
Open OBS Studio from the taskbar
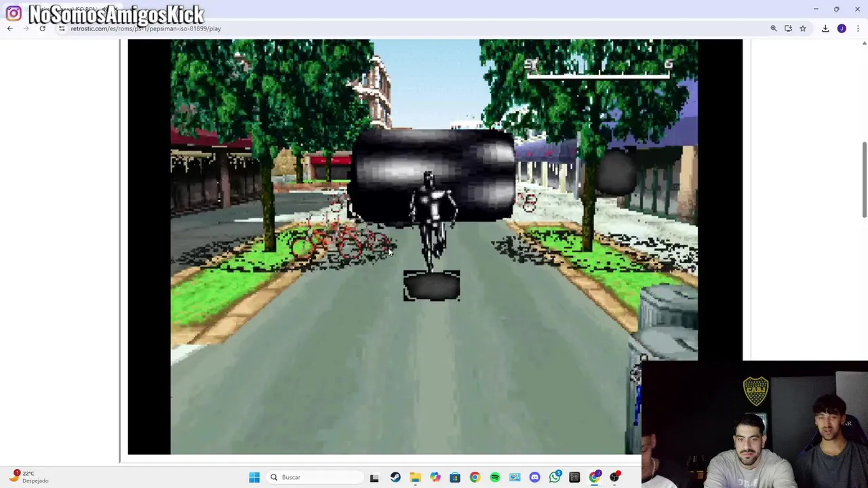tap(615, 477)
